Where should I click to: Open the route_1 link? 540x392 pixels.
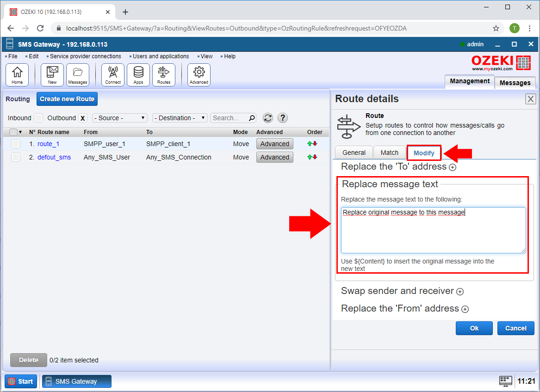[x=48, y=144]
